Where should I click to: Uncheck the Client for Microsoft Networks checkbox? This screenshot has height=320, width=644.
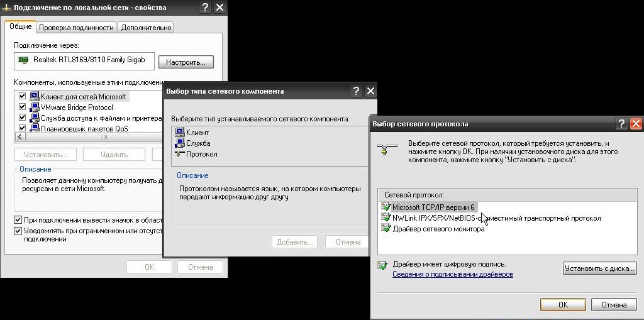(23, 97)
